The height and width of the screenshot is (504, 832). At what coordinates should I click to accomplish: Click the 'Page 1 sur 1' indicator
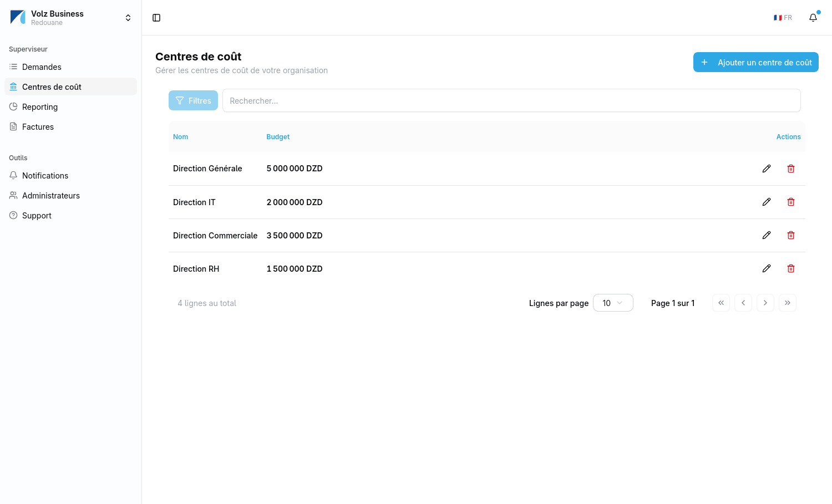(673, 303)
